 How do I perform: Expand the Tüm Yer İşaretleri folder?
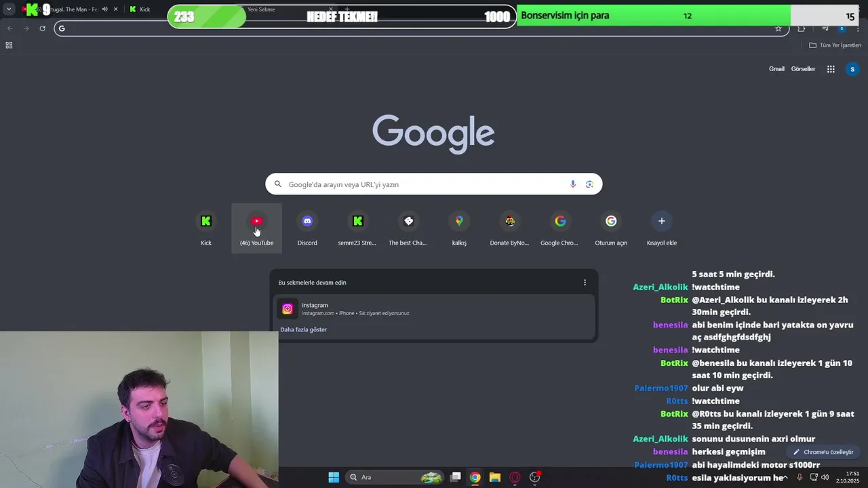(835, 45)
